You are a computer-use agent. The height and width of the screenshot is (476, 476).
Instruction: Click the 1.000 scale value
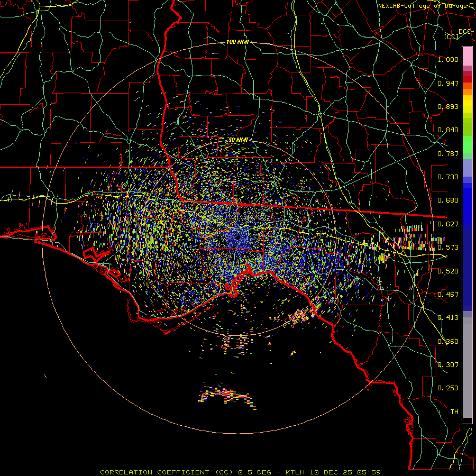(448, 59)
